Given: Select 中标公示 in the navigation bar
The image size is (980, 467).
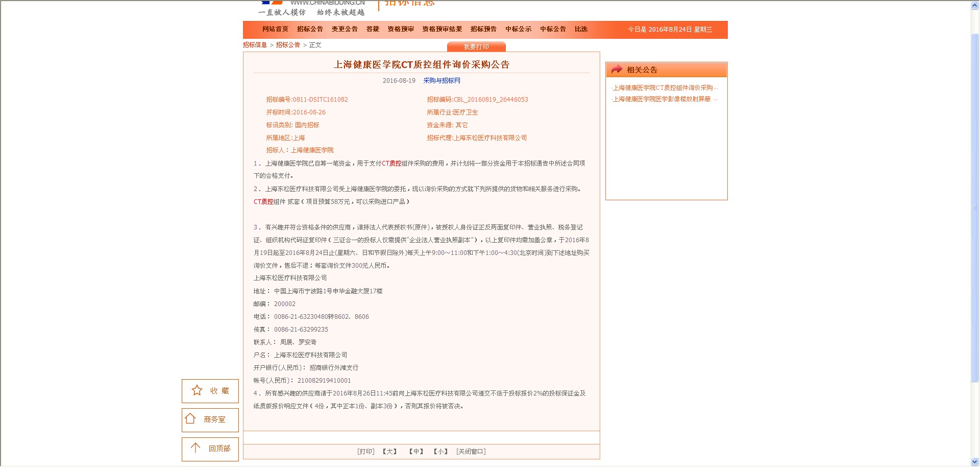Looking at the screenshot, I should pos(518,29).
